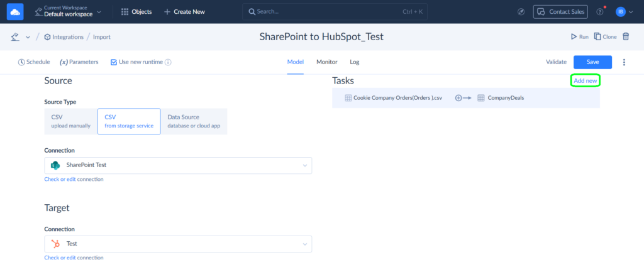Open the Current Workspace dropdown
644x277 pixels.
point(68,11)
